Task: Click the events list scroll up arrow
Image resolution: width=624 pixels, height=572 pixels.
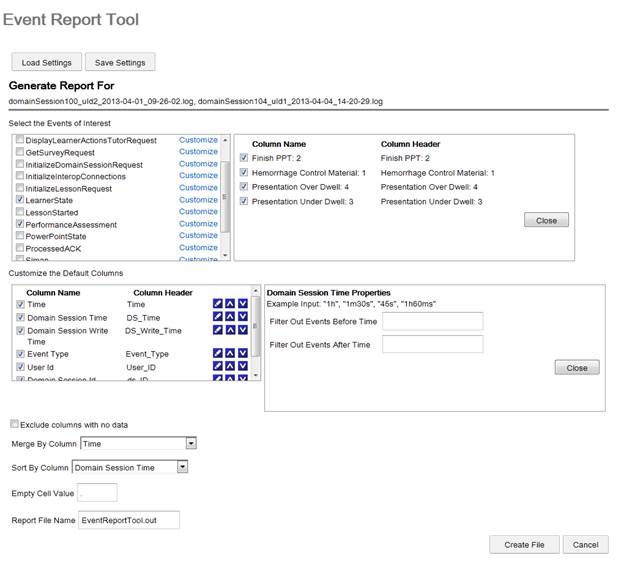Action: [x=225, y=140]
